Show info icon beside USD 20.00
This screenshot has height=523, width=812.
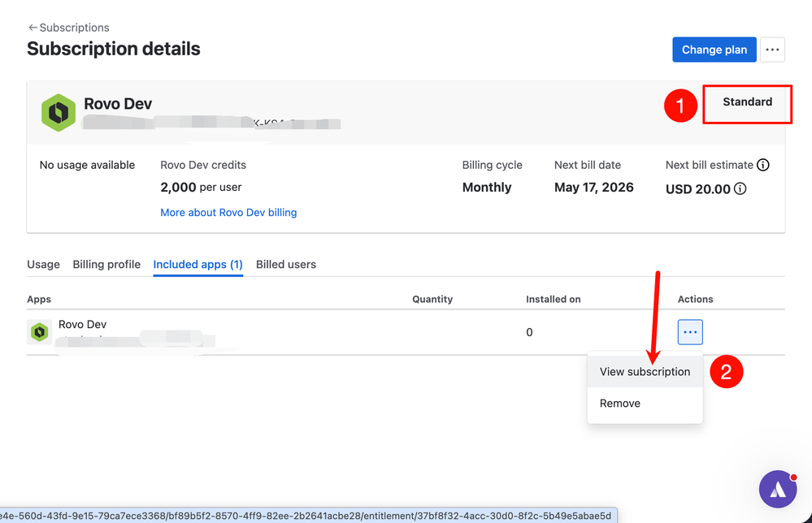(740, 189)
